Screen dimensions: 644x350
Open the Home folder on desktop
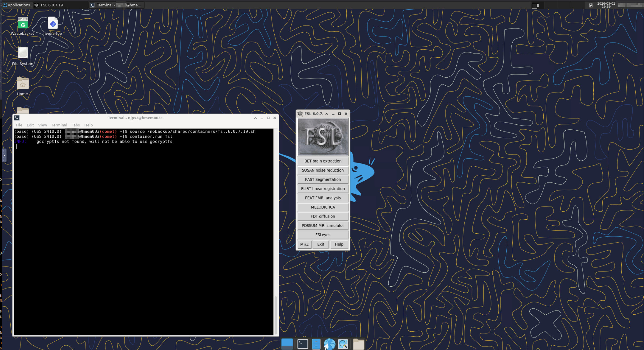click(x=23, y=84)
